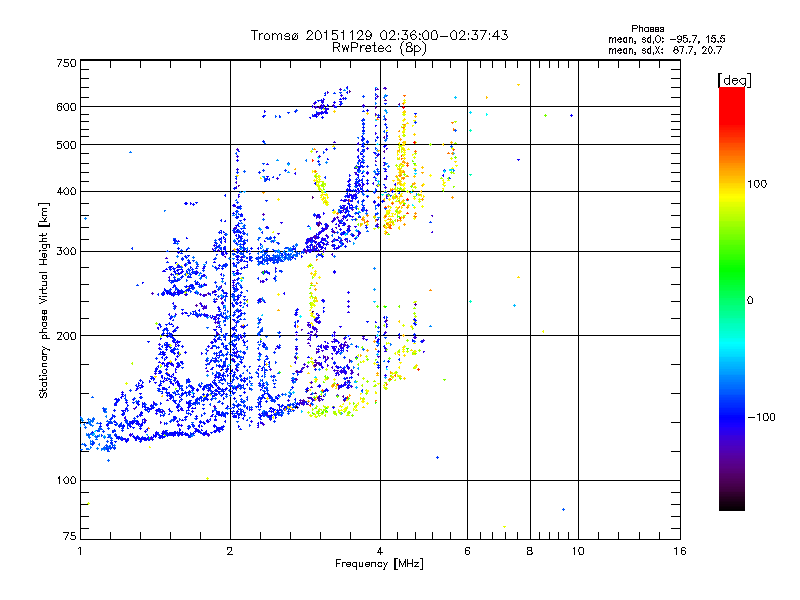Click the '6' frequency axis label

467,551
